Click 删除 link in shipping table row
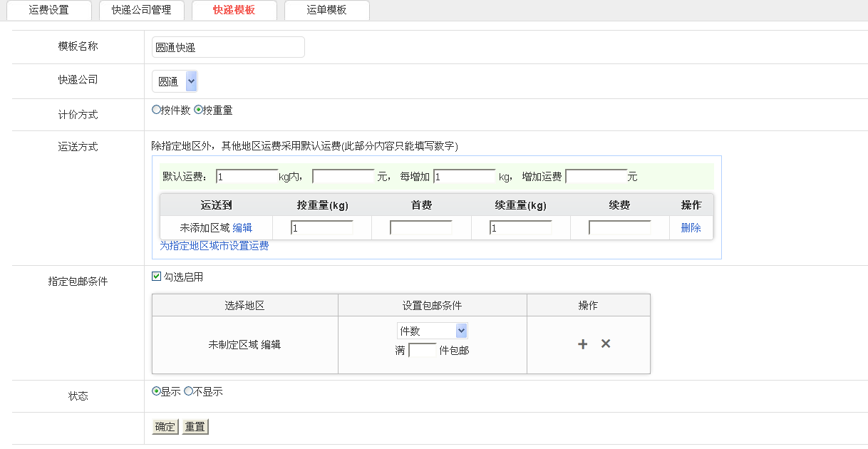This screenshot has height=449, width=868. coord(691,228)
